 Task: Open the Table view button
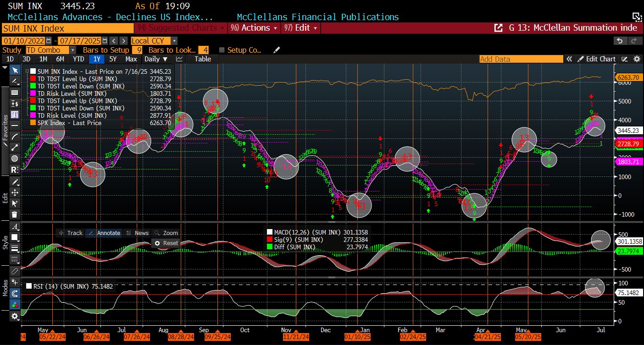[x=202, y=59]
